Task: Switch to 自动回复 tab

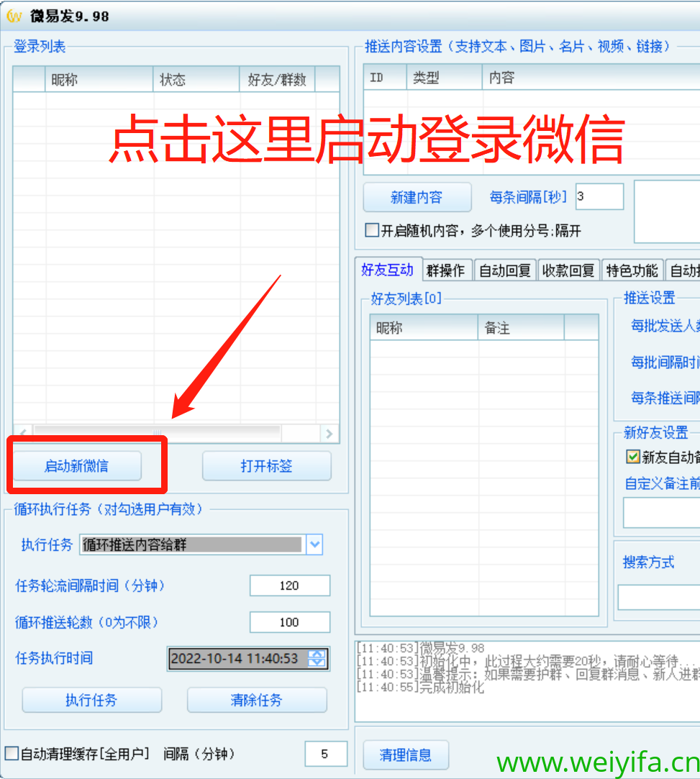Action: 505,270
